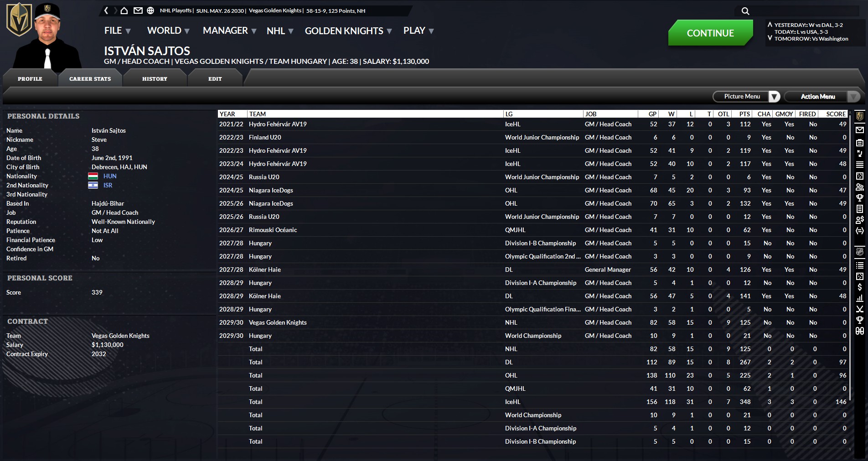This screenshot has width=868, height=461.
Task: Open the bulleted list icon below NHL logo
Action: click(x=860, y=265)
